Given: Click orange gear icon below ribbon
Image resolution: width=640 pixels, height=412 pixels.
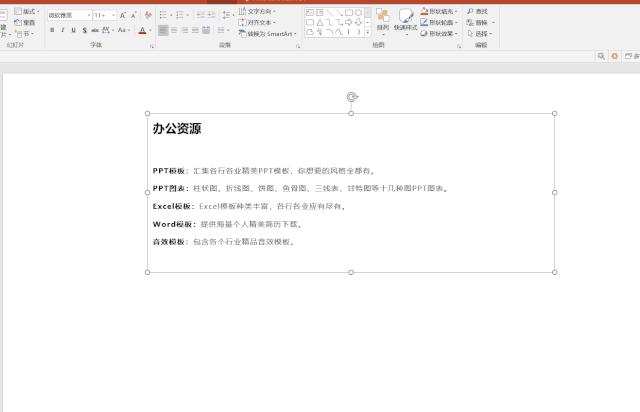Looking at the screenshot, I should 615,56.
